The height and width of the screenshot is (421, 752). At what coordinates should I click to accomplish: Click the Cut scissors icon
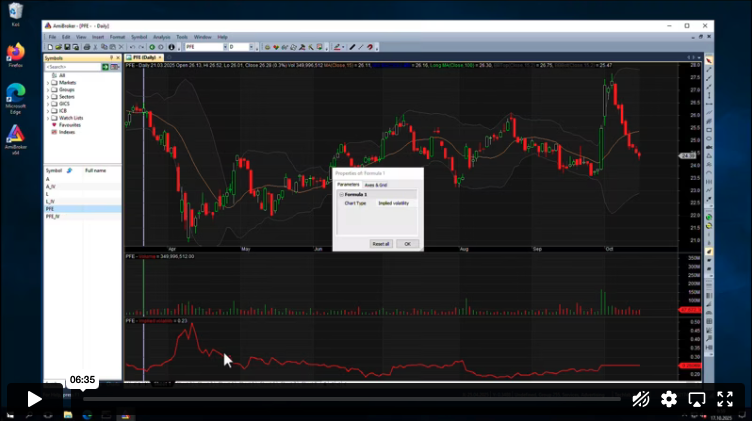point(95,47)
